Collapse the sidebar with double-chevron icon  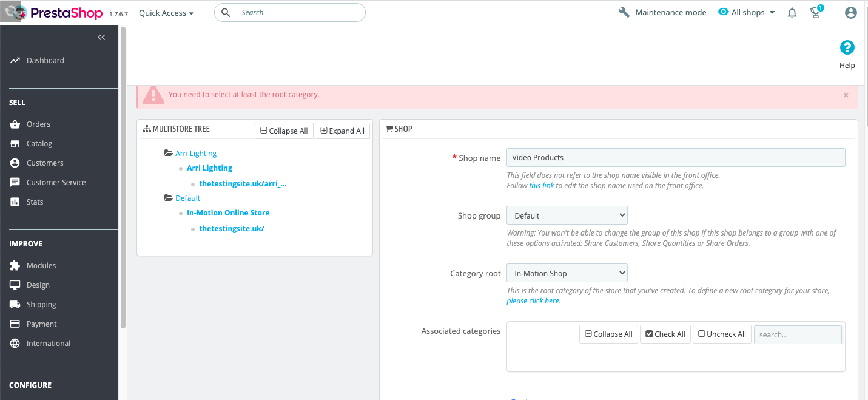click(101, 38)
